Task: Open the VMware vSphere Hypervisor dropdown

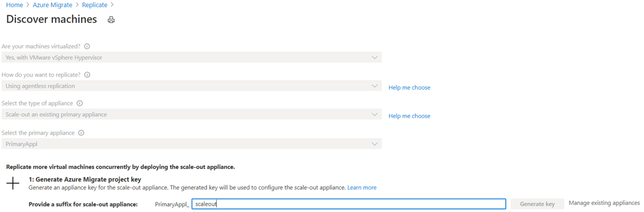Action: 191,57
